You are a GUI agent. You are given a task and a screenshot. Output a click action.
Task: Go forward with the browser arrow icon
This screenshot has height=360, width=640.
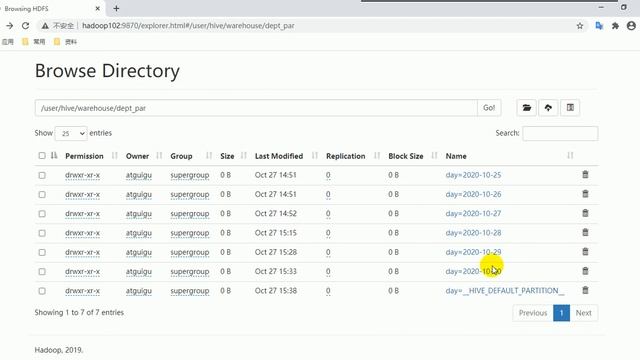[x=9, y=26]
